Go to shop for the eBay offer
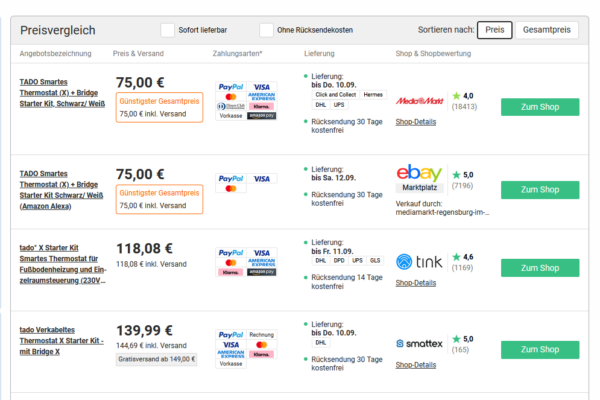600x400 pixels. click(x=540, y=190)
